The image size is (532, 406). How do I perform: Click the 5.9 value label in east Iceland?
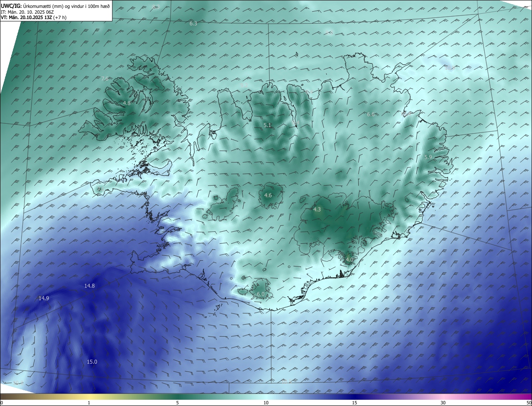point(428,157)
